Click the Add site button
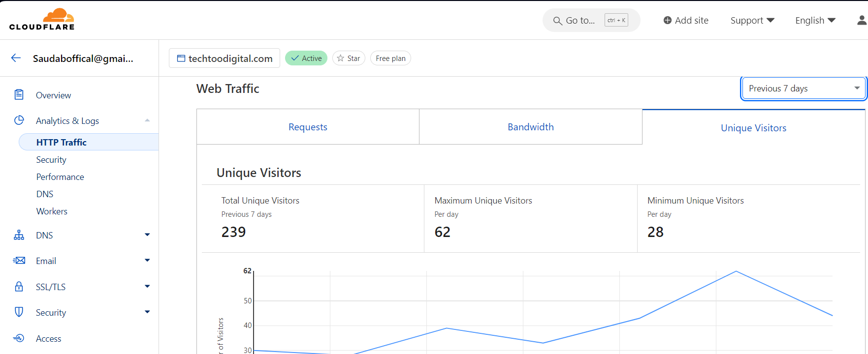Screen dimensions: 868x354 click(686, 20)
